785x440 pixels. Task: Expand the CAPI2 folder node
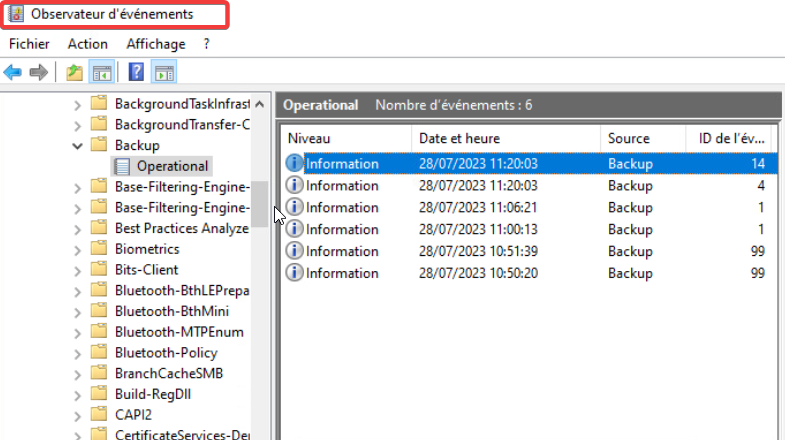click(x=78, y=415)
